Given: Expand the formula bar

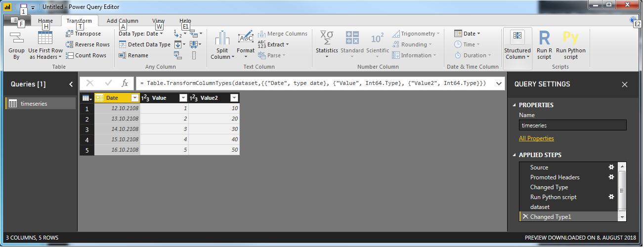Looking at the screenshot, I should tap(498, 83).
